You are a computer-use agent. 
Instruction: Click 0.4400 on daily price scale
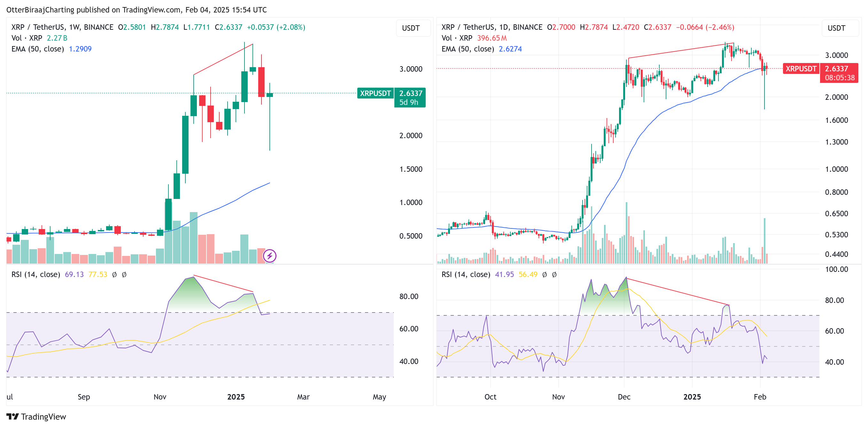[x=836, y=254]
